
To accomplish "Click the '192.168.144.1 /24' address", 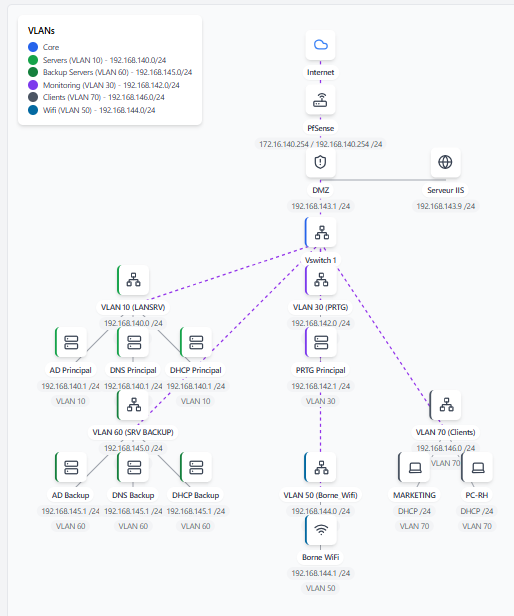I will click(321, 573).
